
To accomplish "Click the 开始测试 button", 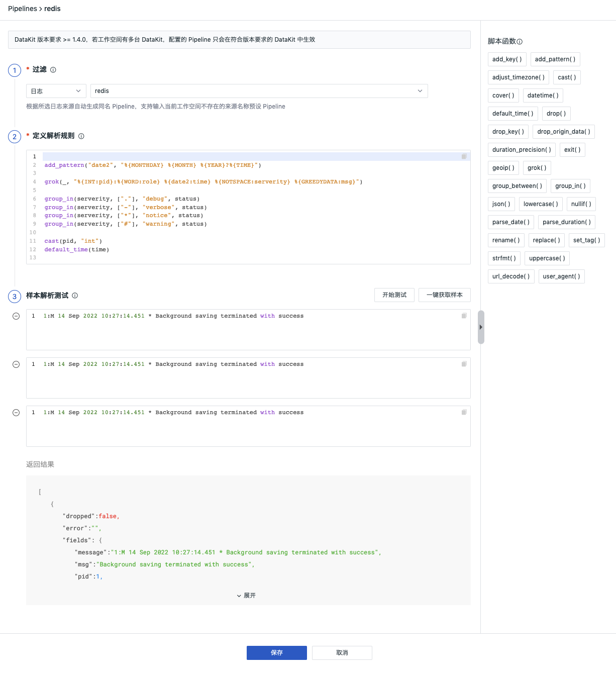I will click(394, 295).
